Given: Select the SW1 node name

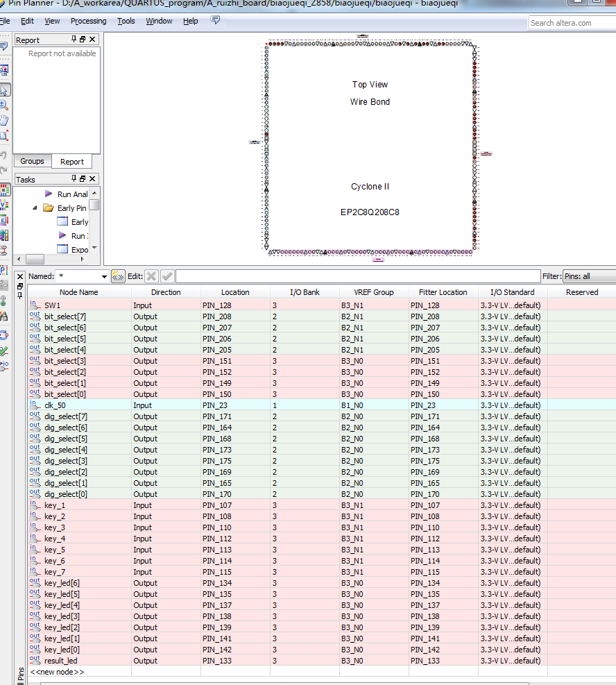Looking at the screenshot, I should click(x=53, y=305).
